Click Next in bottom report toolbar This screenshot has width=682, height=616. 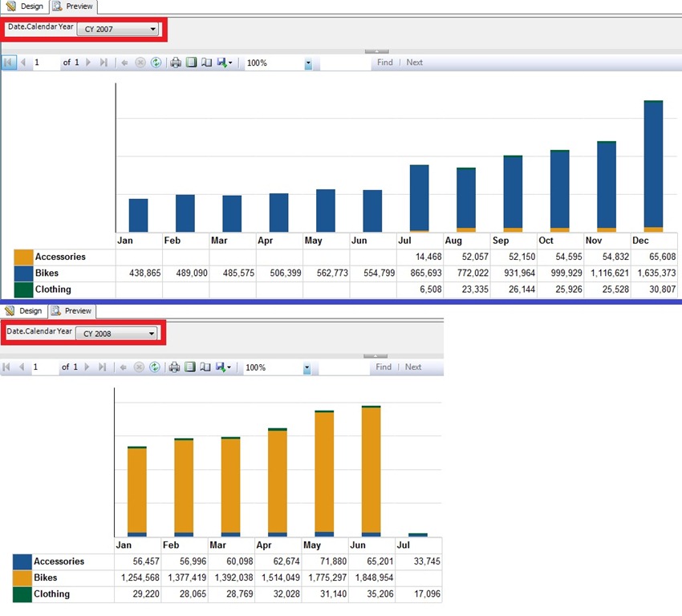tap(413, 367)
